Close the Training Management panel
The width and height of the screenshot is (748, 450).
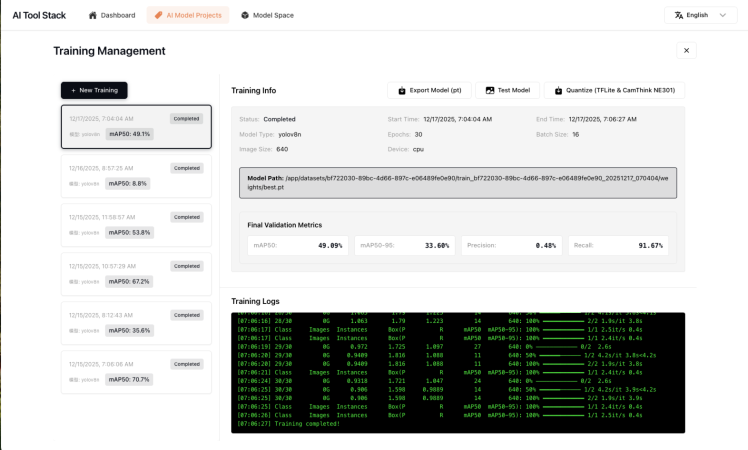point(686,50)
